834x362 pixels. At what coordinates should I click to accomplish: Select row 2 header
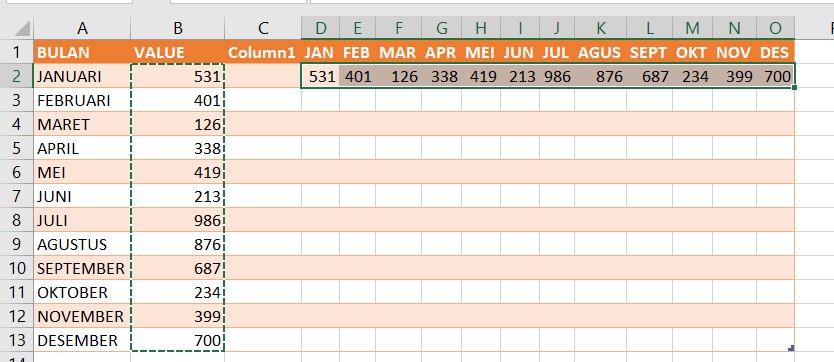tap(16, 76)
